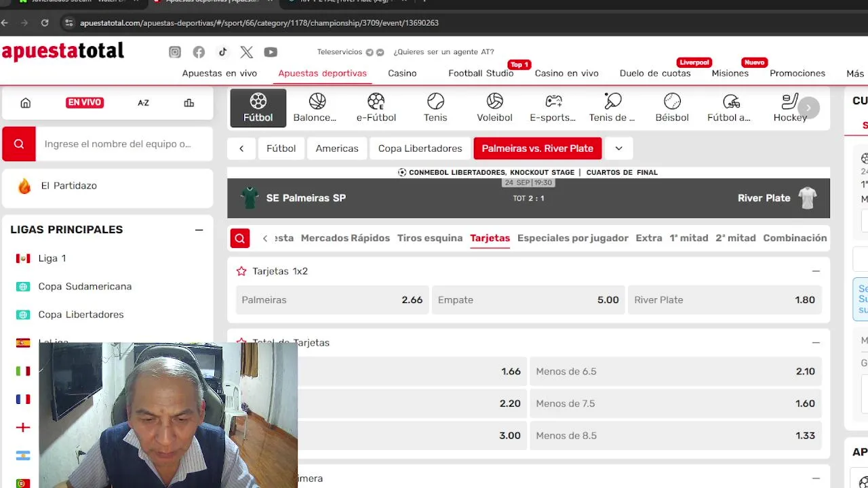Click the red search icon beside team input
Viewport: 868px width, 488px height.
[19, 144]
